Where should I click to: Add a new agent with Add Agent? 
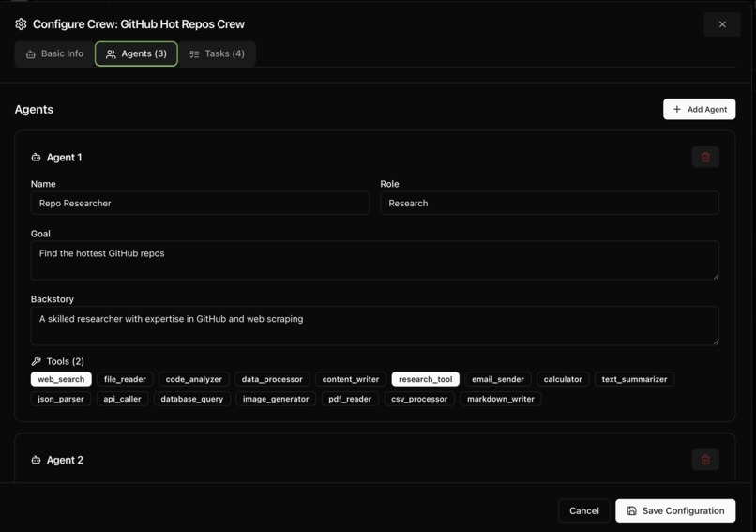click(x=699, y=109)
